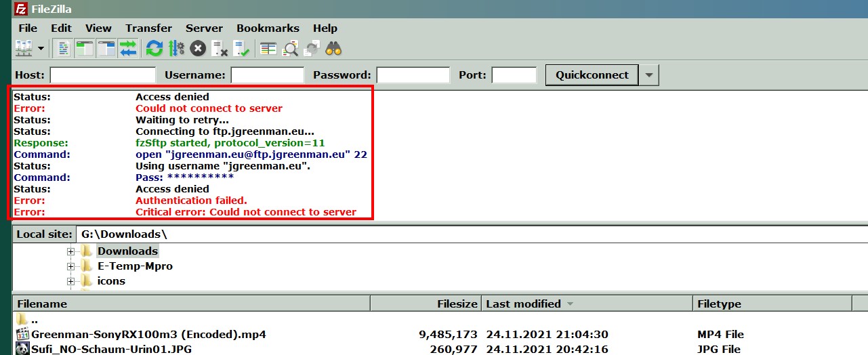The height and width of the screenshot is (355, 868).
Task: Open directory listing filters dialog
Action: [x=268, y=48]
